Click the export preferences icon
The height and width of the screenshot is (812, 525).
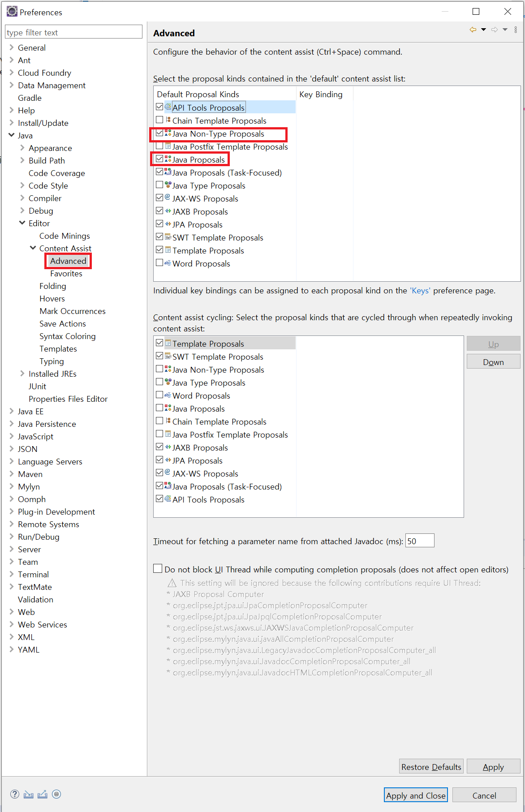point(43,794)
